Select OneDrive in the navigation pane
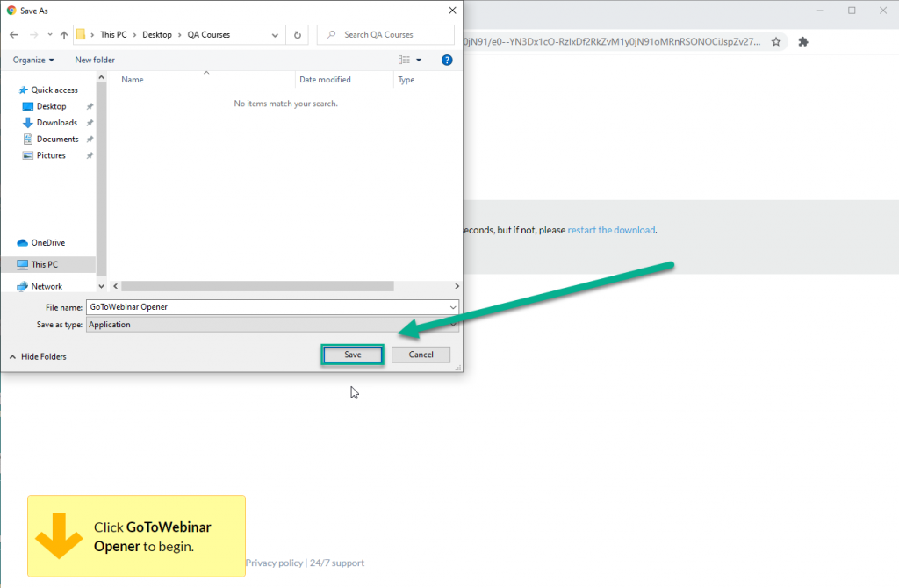Image resolution: width=899 pixels, height=588 pixels. tap(48, 243)
